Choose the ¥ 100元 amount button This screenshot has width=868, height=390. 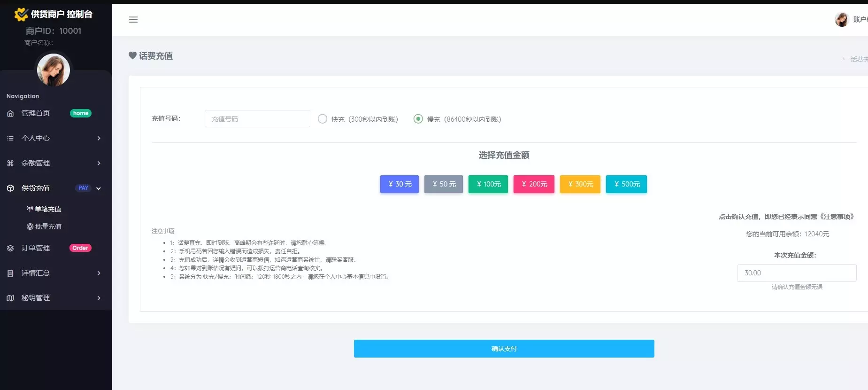(x=488, y=184)
